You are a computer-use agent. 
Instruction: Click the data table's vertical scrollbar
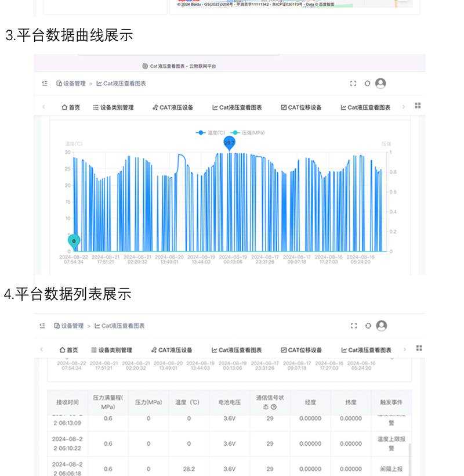click(x=410, y=459)
